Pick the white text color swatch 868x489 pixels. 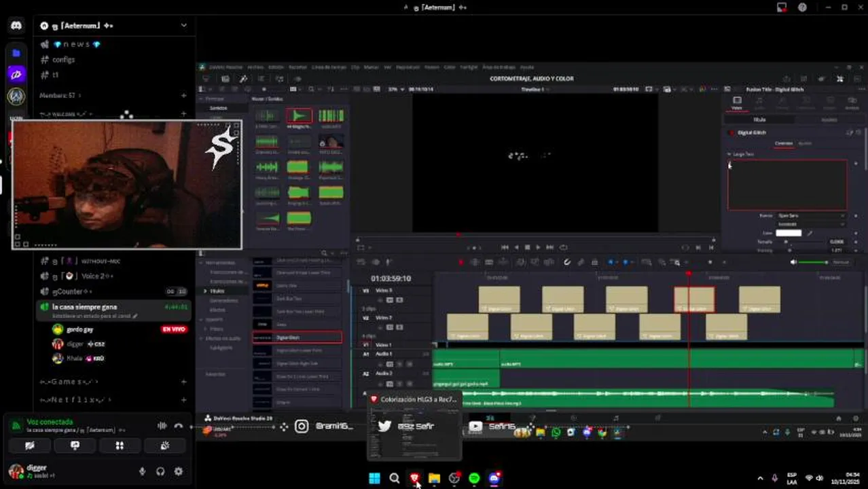coord(789,233)
